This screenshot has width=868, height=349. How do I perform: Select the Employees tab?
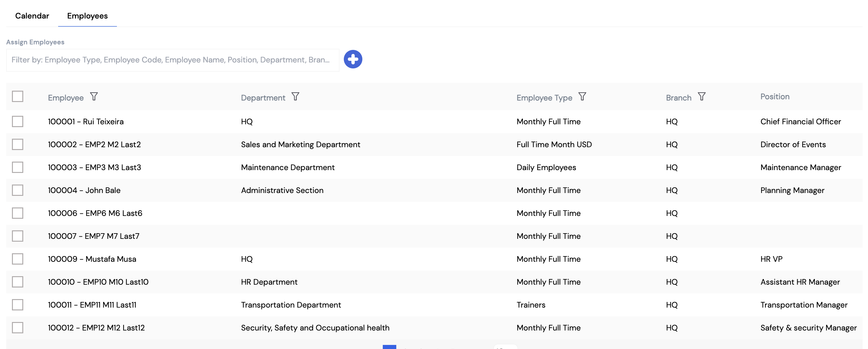(x=87, y=16)
